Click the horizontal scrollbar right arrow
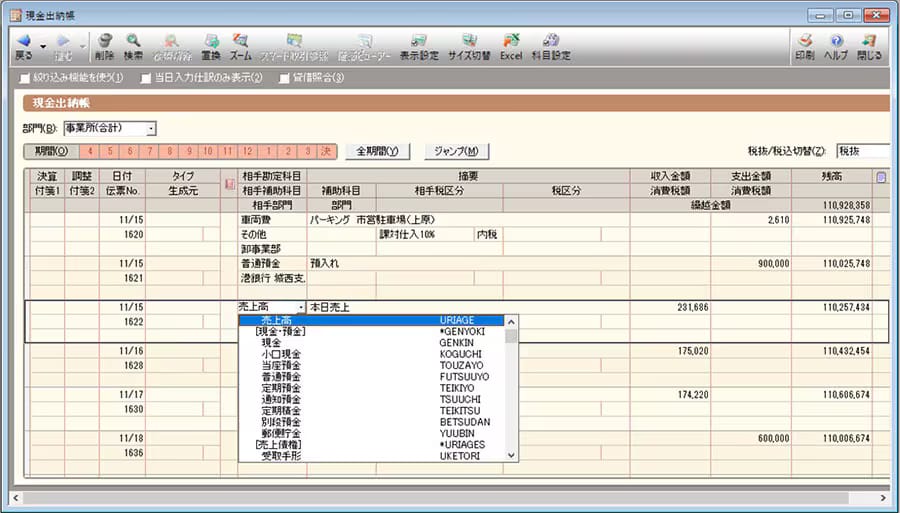The image size is (900, 513). pos(883,498)
